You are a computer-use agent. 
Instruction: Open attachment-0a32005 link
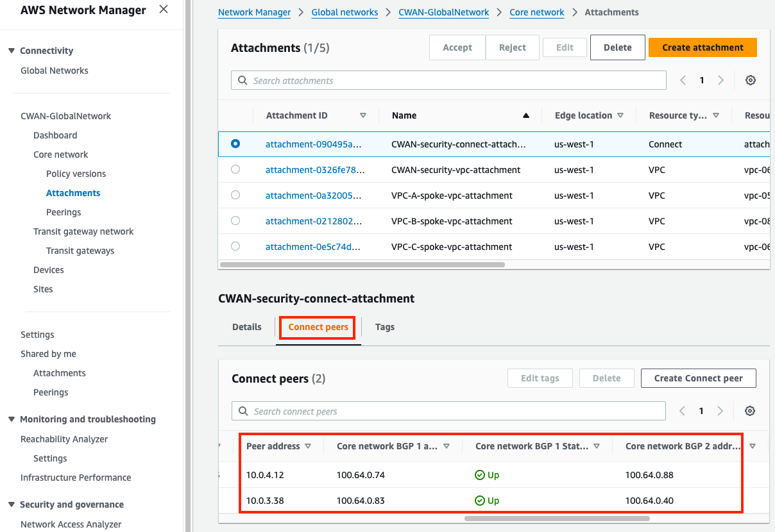tap(313, 195)
